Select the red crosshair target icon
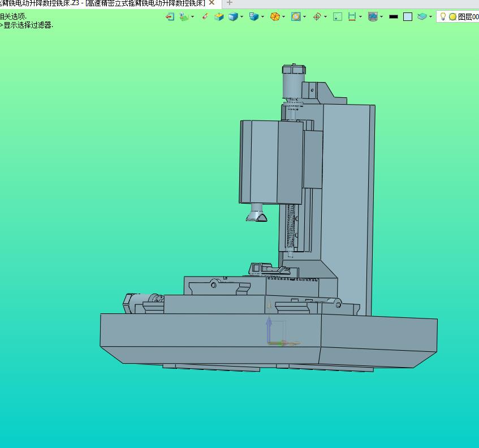The height and width of the screenshot is (448, 479). tap(317, 17)
